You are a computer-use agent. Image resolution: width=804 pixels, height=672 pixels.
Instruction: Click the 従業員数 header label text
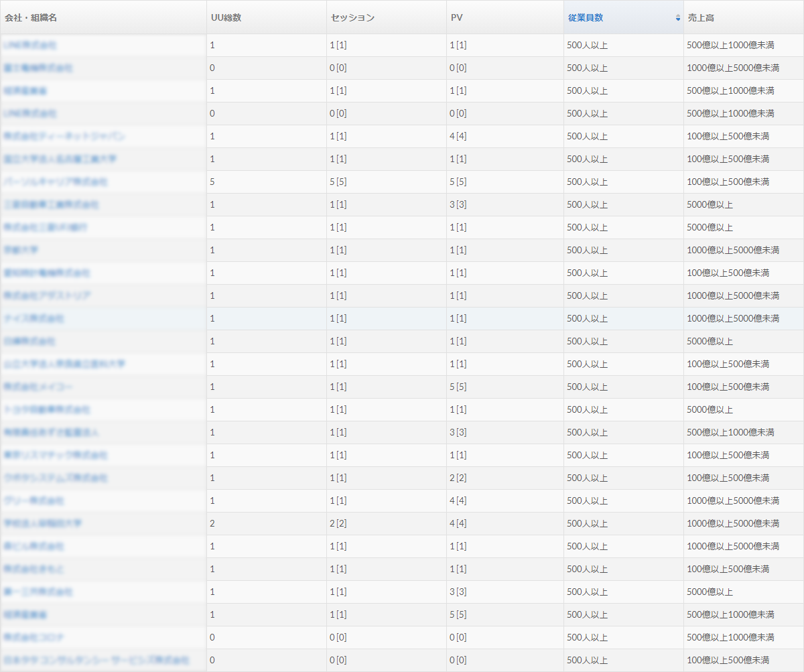coord(586,17)
